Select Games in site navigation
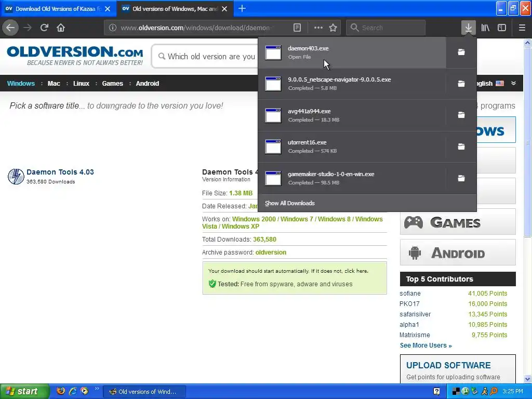Viewport: 532px width, 399px height. (112, 84)
